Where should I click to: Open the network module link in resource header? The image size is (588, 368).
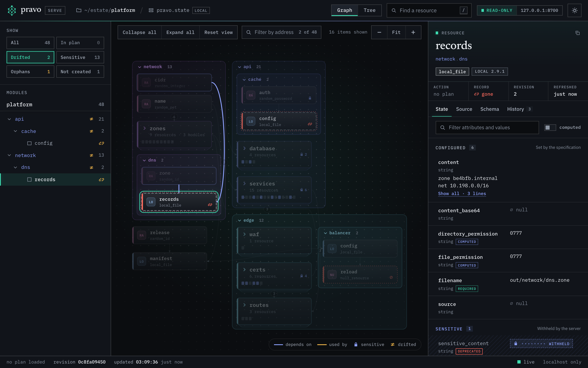click(x=445, y=59)
